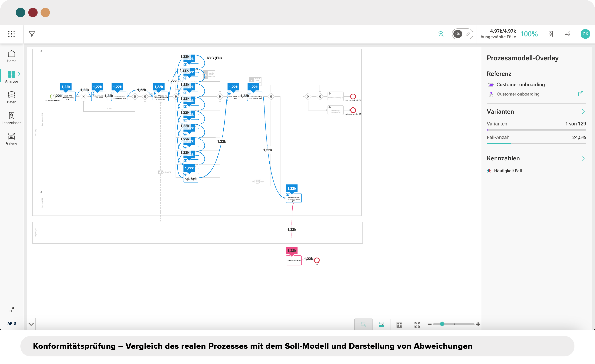Open Analyse section in sidebar
595x364 pixels.
coord(12,77)
